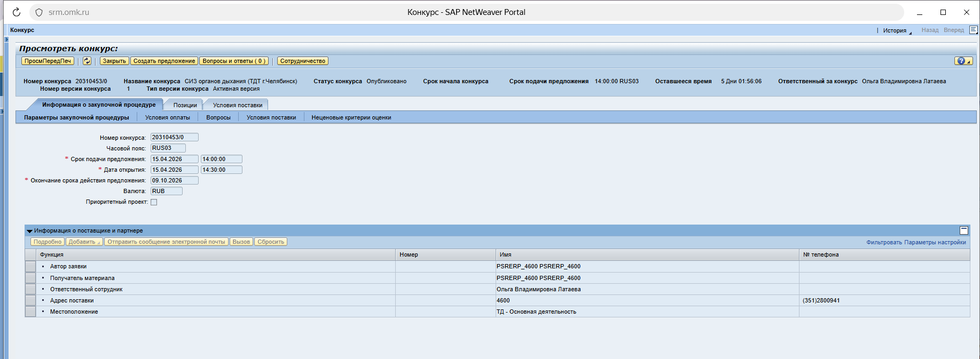
Task: Click the ПросмПередПеч print preview button
Action: pos(48,61)
